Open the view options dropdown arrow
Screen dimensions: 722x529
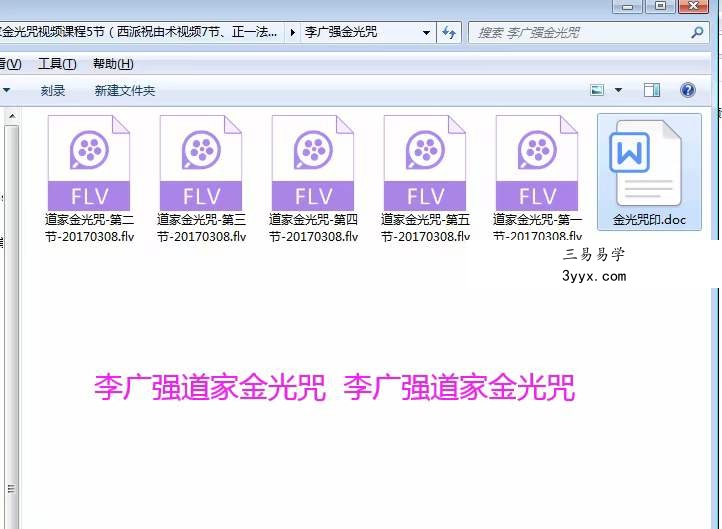tap(618, 90)
